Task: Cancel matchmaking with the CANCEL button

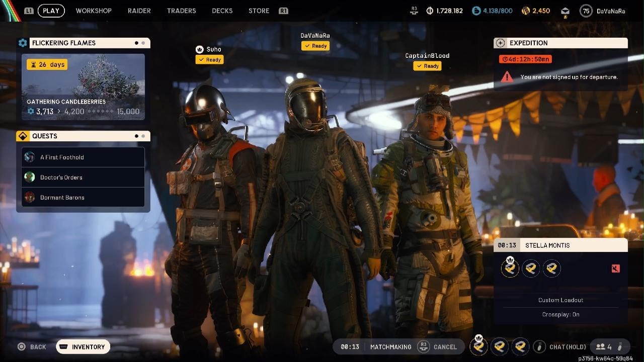Action: tap(438, 347)
